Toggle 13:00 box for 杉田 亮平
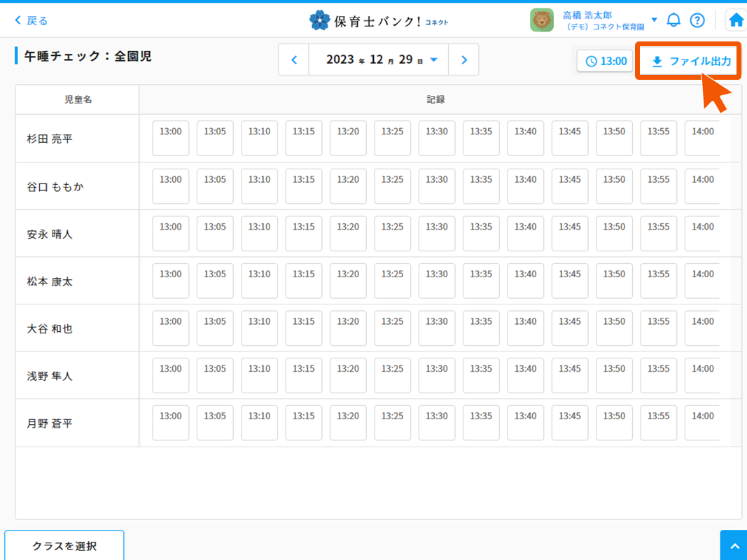The image size is (747, 560). coord(171,138)
